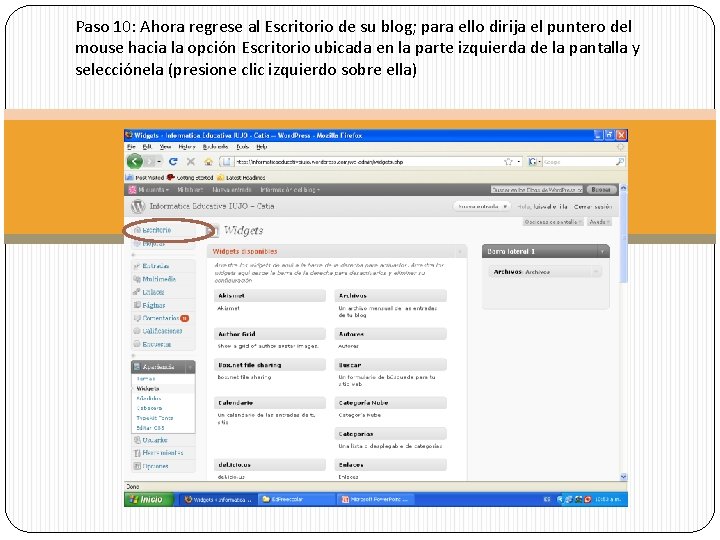
Task: Collapse the Barra lateral 1 panel arrow
Action: (x=602, y=252)
